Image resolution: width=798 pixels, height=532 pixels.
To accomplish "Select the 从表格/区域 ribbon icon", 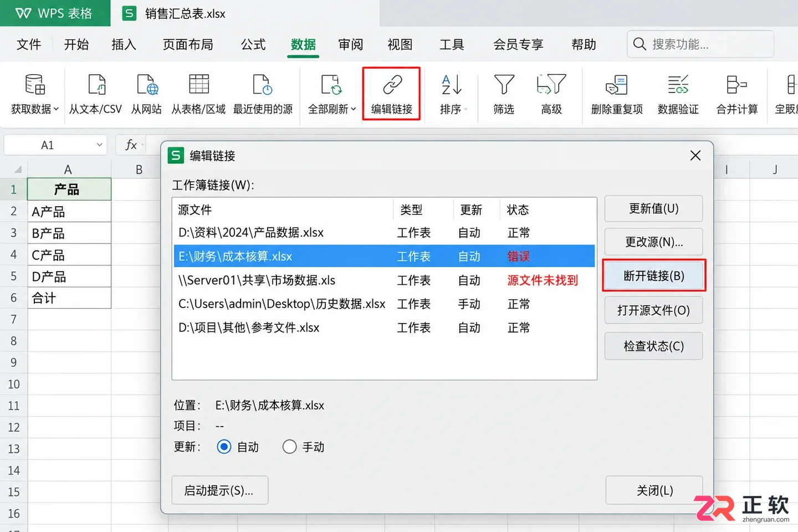I will click(199, 85).
